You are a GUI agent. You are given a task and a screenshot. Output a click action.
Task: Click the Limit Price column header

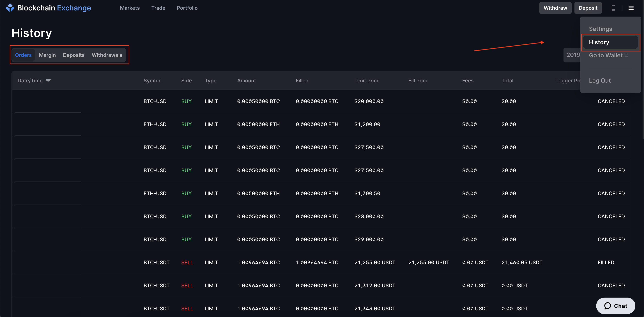click(x=367, y=81)
